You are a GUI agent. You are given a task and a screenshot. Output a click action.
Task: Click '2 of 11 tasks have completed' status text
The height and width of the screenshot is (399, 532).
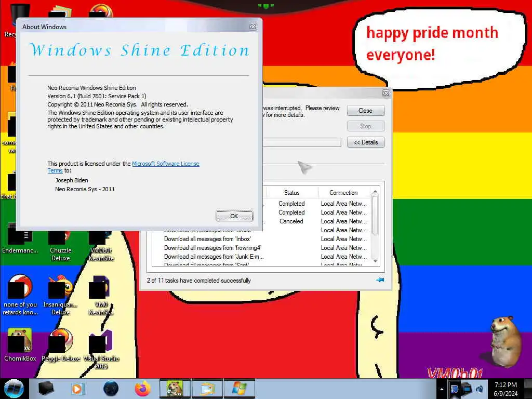click(x=198, y=280)
